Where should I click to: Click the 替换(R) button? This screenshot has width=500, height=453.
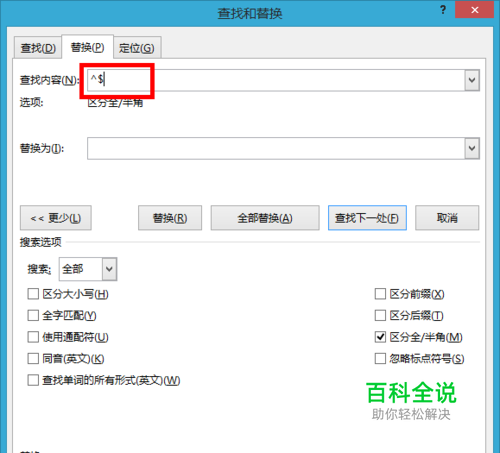[x=170, y=218]
